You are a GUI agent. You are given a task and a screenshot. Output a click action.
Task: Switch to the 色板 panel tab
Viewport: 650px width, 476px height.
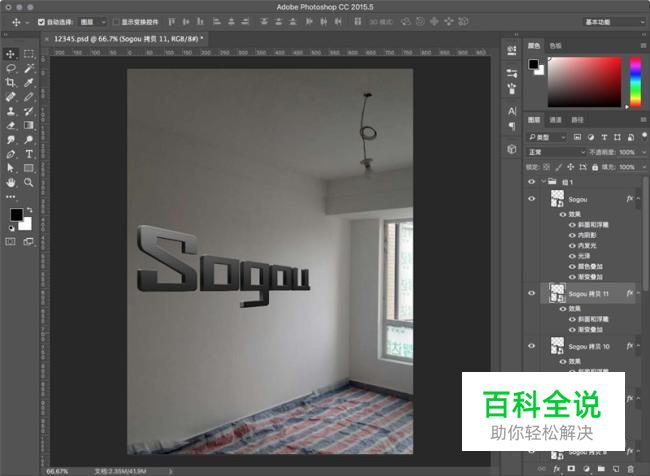click(555, 46)
